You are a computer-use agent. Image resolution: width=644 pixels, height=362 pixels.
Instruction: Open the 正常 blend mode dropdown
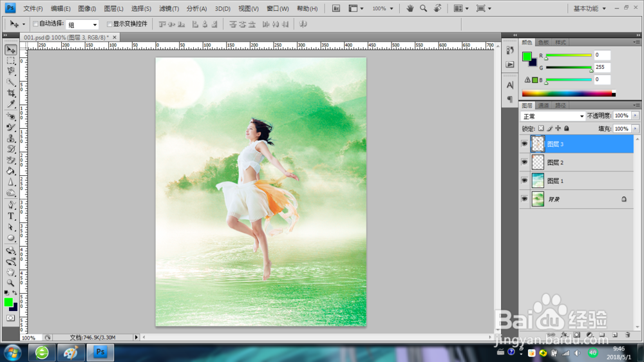[553, 117]
